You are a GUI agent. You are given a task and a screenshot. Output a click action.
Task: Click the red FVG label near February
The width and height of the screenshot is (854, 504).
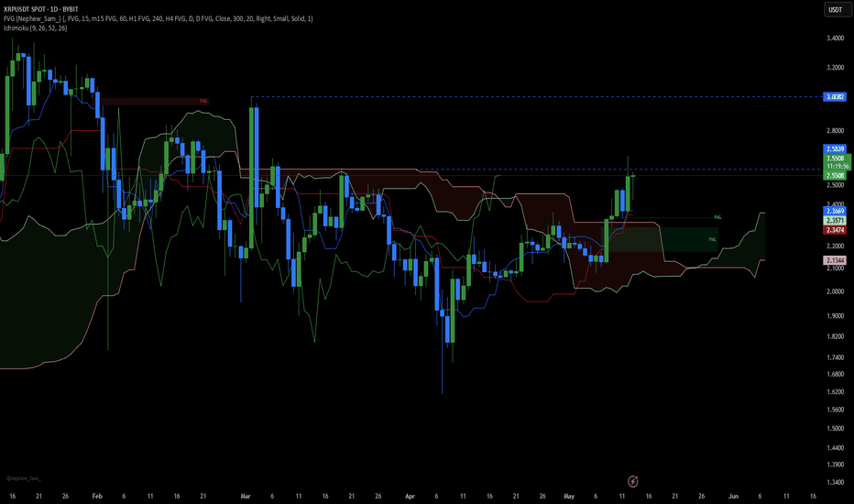click(203, 102)
